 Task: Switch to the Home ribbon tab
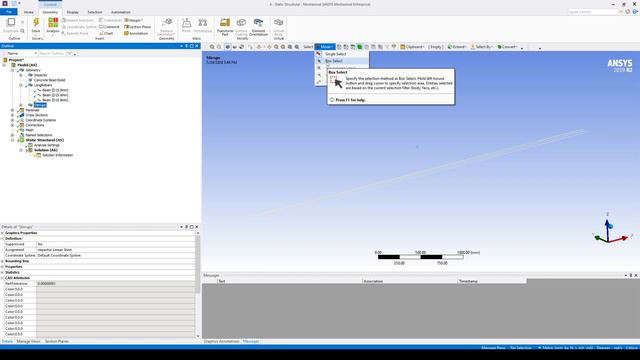coord(29,12)
